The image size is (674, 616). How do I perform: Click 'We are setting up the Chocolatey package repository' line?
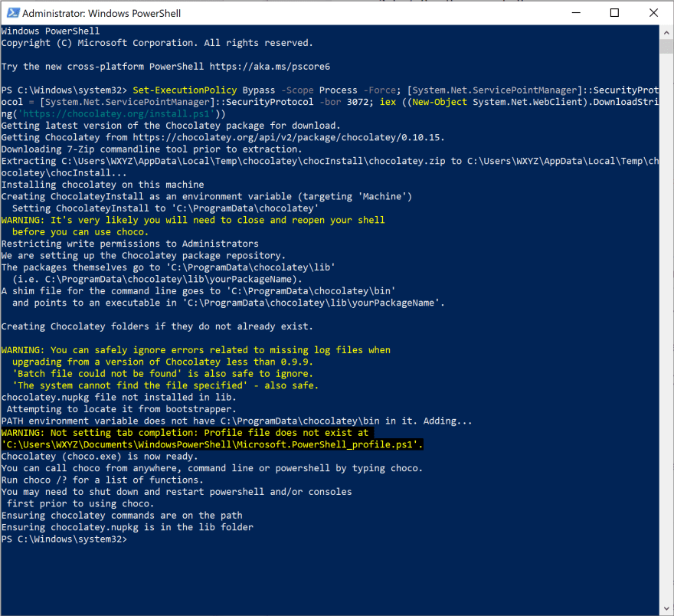(143, 256)
